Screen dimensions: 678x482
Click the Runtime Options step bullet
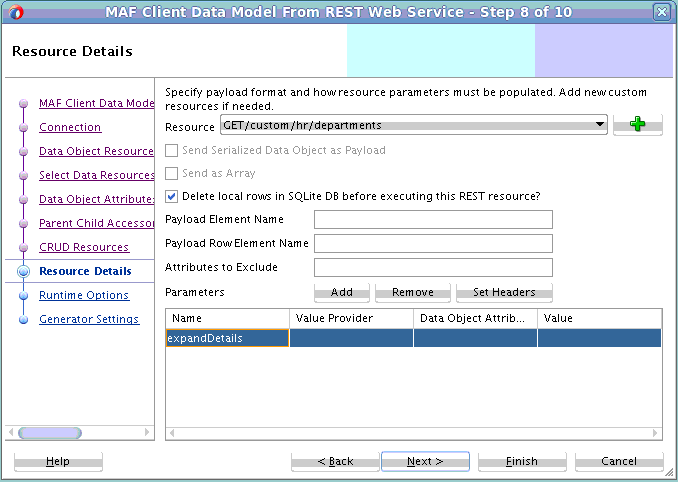[x=23, y=295]
